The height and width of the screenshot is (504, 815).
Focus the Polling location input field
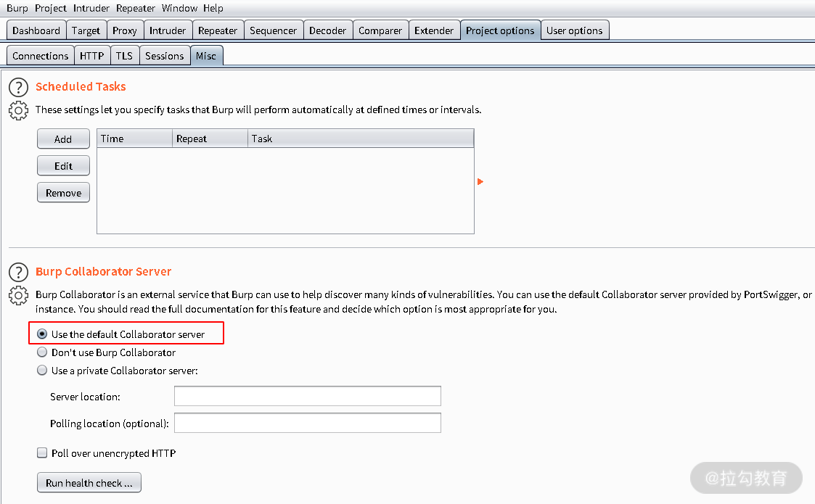[x=308, y=423]
